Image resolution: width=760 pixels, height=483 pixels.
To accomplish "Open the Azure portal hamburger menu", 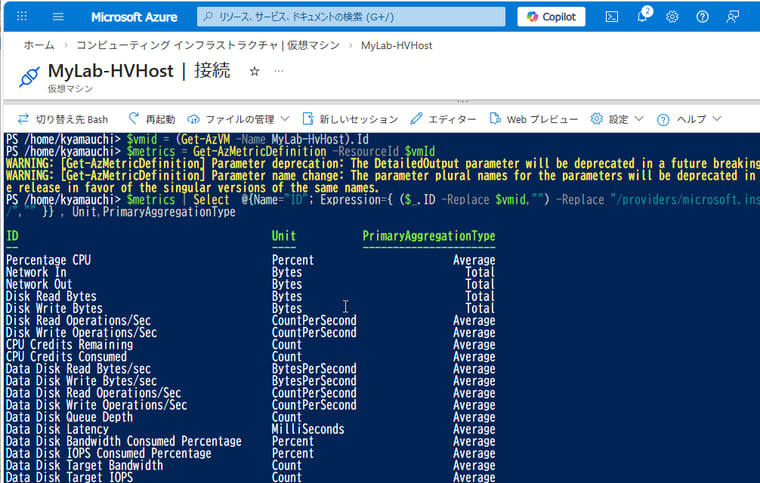I will 58,17.
